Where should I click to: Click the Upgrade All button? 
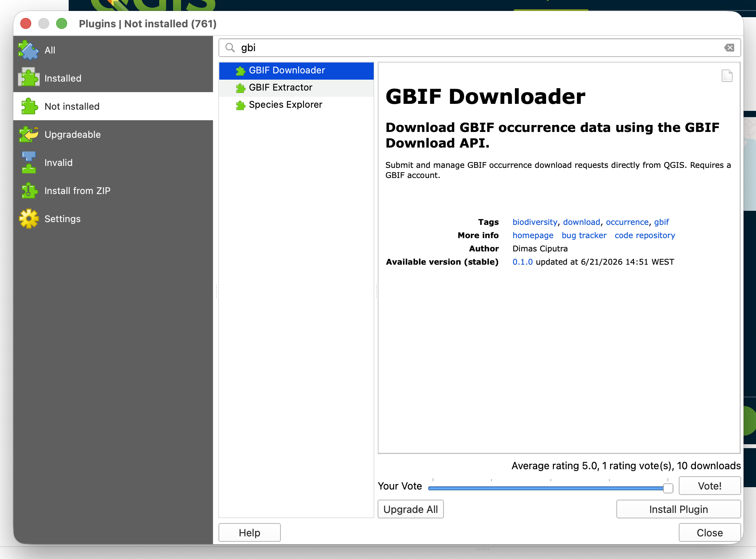click(x=411, y=509)
